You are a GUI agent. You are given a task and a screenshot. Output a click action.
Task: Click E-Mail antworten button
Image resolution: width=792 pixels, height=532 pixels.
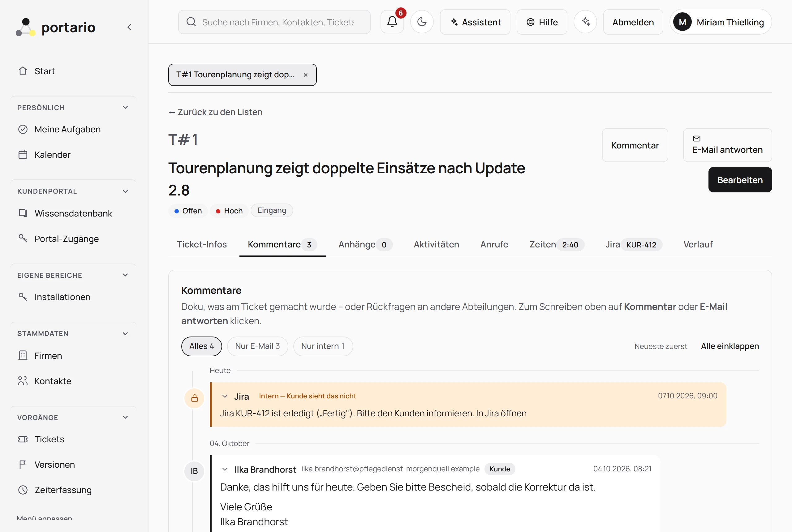[728, 145]
